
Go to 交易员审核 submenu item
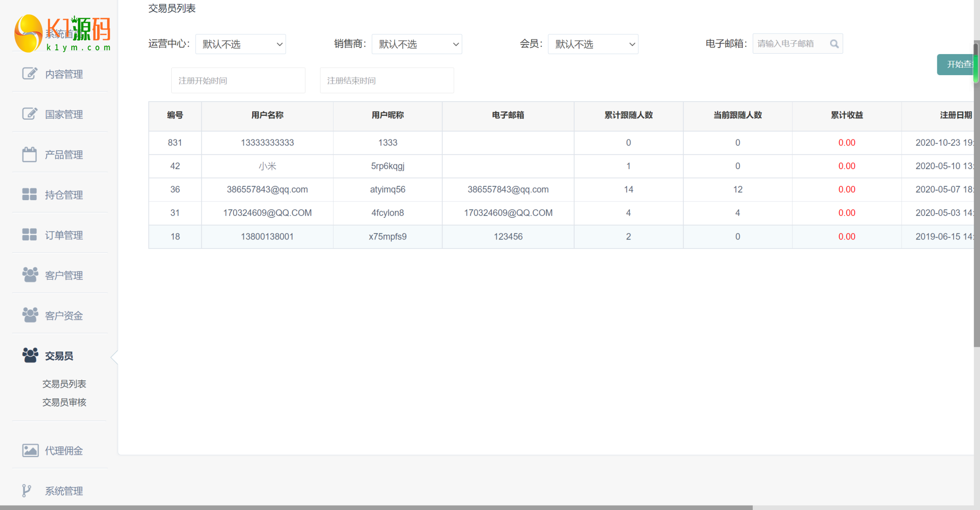[x=64, y=402]
